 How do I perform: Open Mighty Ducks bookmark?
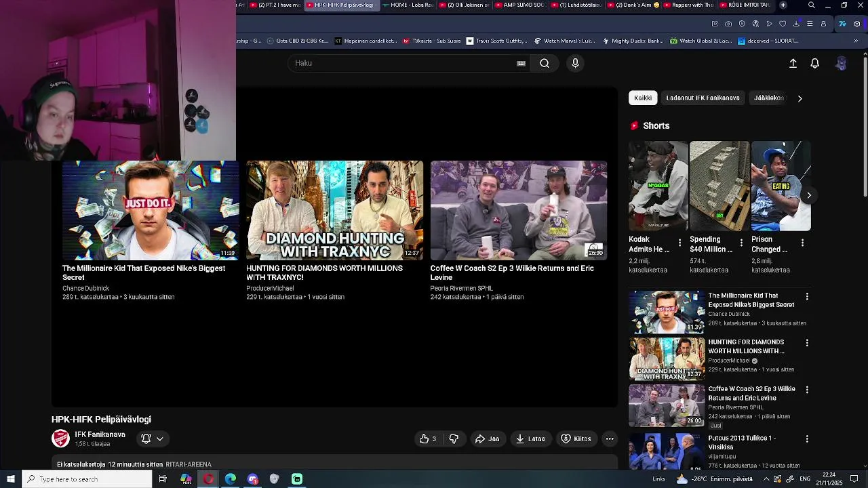(633, 41)
